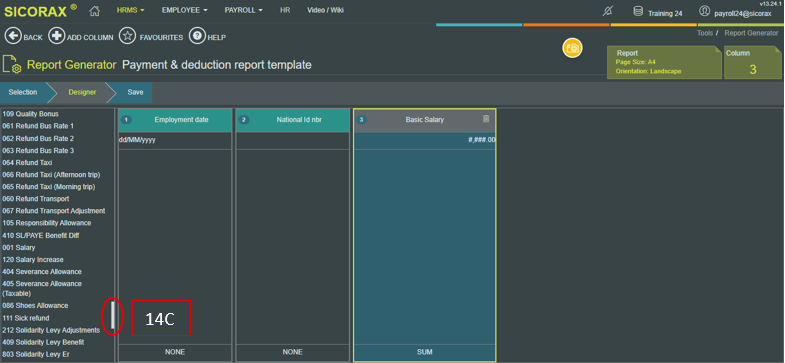The width and height of the screenshot is (785, 363).
Task: Open the EMPLOYEE dropdown menu
Action: tap(184, 11)
